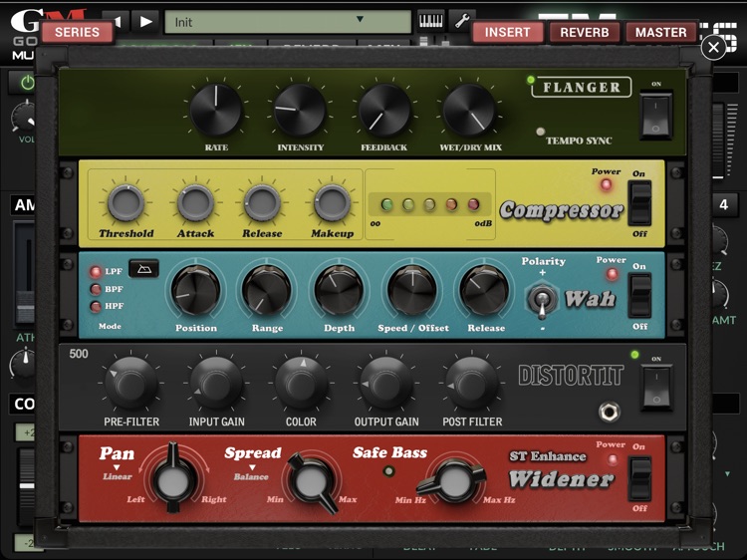Open the MASTER effects tab
This screenshot has height=560, width=747.
[x=660, y=32]
